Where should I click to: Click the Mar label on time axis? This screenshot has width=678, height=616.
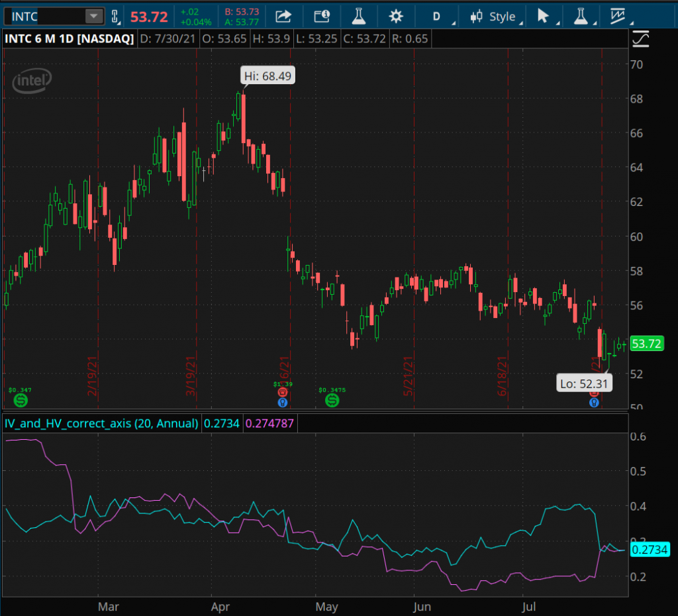(x=108, y=607)
